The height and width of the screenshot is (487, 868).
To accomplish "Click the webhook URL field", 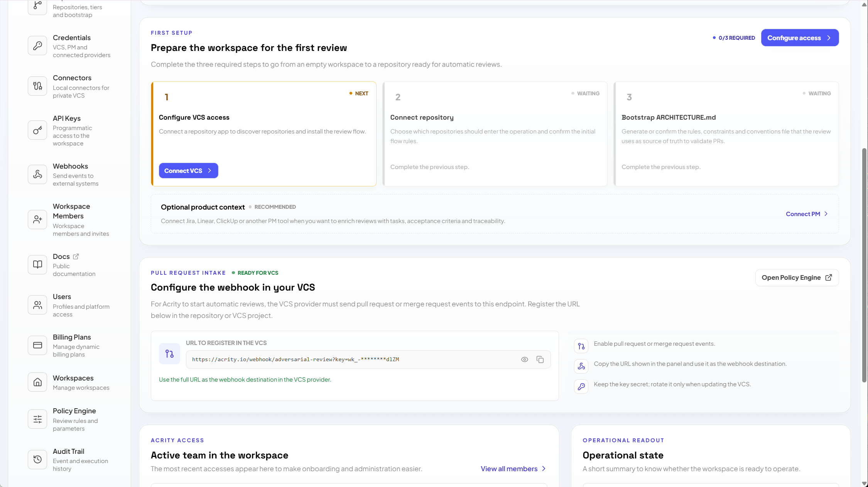I will tap(368, 359).
